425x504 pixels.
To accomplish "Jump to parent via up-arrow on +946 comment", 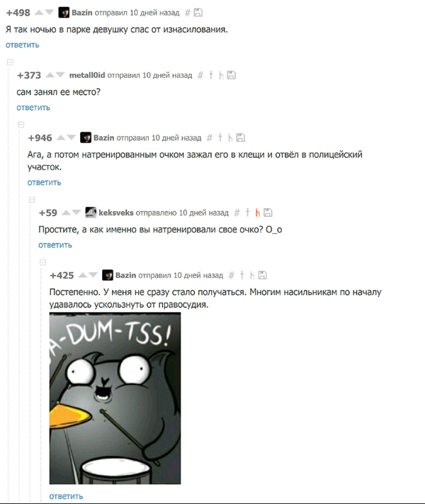I will pos(220,138).
